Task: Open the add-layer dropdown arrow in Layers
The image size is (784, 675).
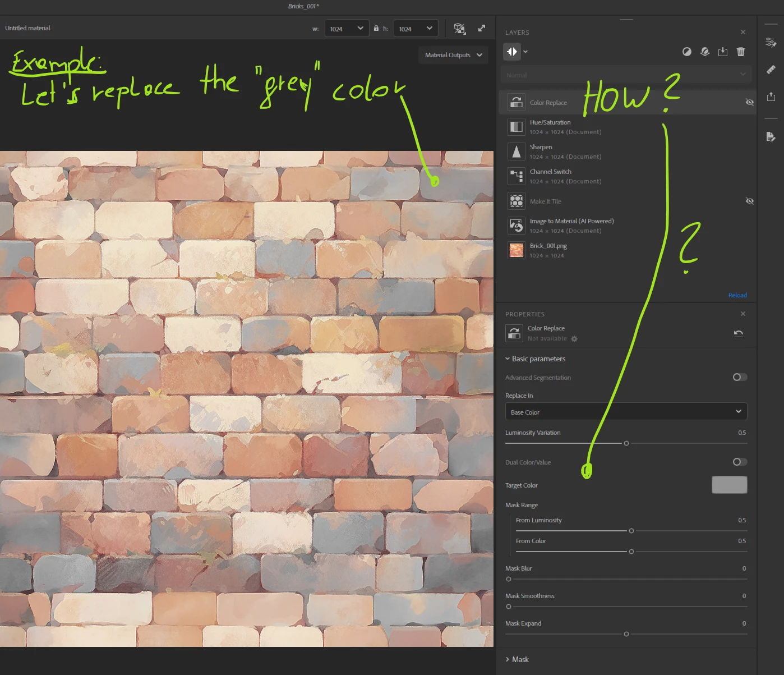Action: point(525,52)
